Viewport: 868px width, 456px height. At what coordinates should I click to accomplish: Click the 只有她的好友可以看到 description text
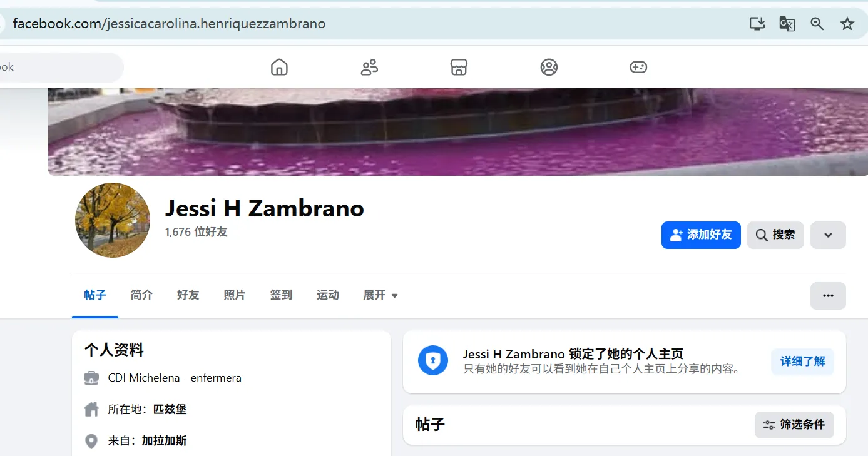click(x=602, y=369)
